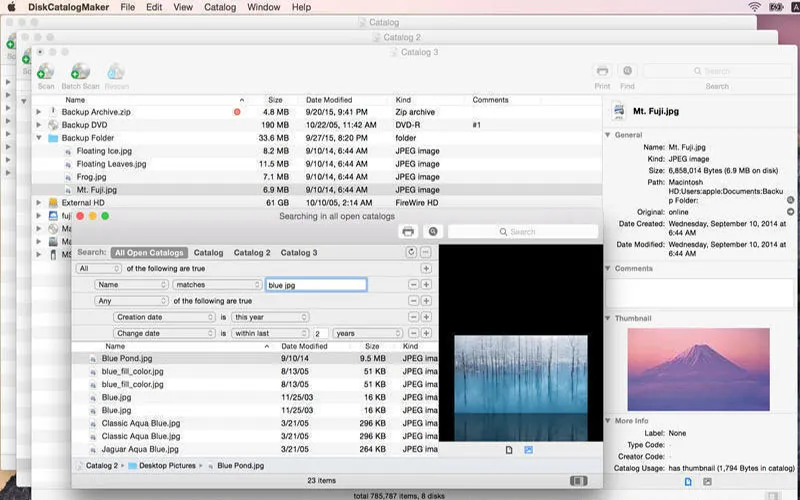Click the Wi-Fi icon in the menu bar

[x=754, y=7]
